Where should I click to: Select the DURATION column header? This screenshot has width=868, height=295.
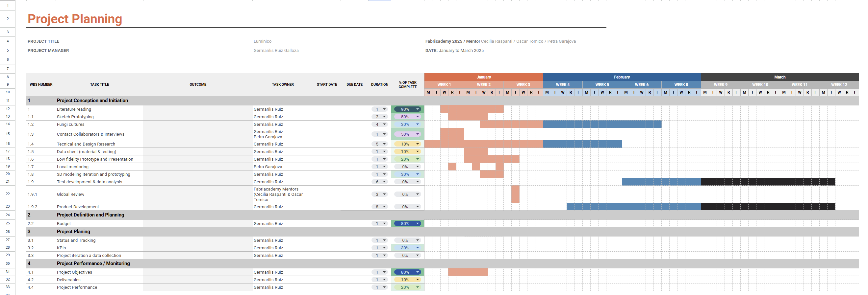380,84
